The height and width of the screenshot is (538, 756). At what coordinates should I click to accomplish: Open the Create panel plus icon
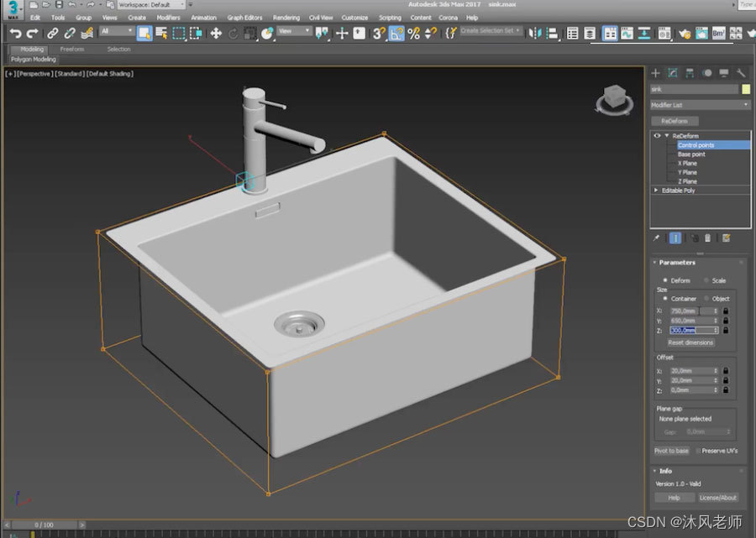tap(655, 72)
